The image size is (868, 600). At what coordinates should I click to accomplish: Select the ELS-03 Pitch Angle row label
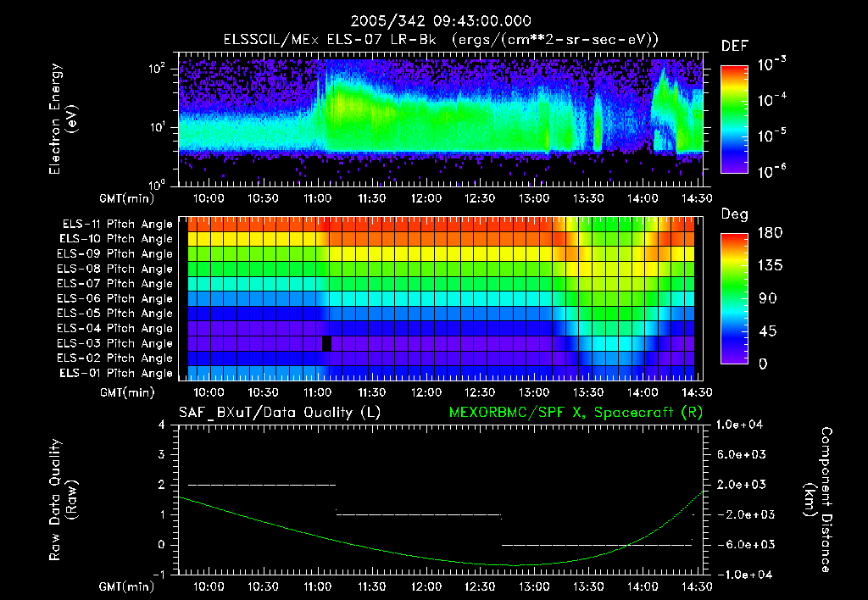(x=115, y=343)
